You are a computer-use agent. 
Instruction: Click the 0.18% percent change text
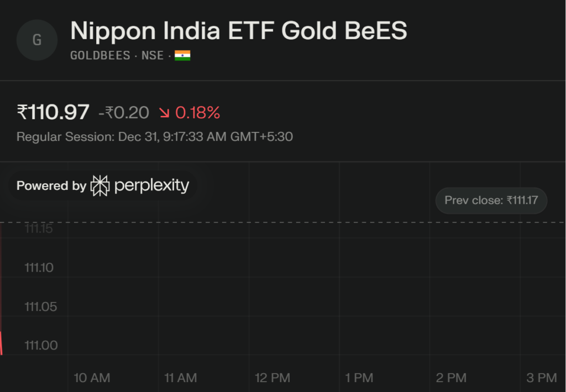click(197, 113)
